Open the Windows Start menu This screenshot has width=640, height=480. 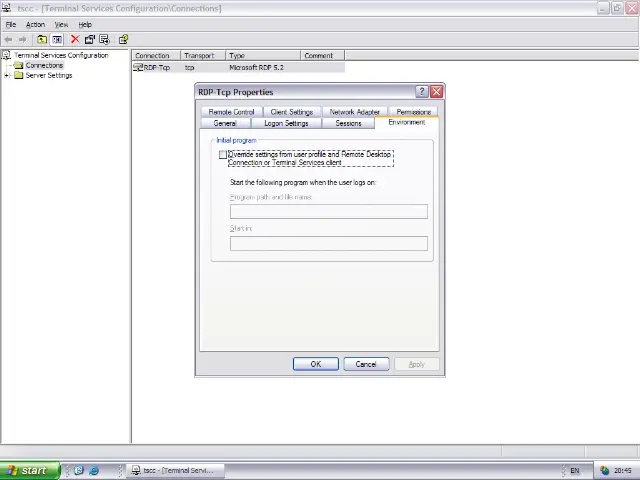coord(30,471)
